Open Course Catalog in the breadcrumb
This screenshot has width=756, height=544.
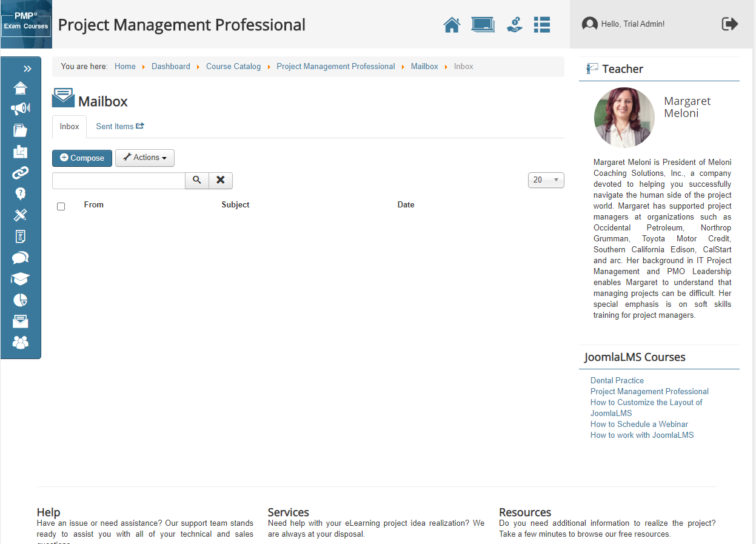point(233,67)
